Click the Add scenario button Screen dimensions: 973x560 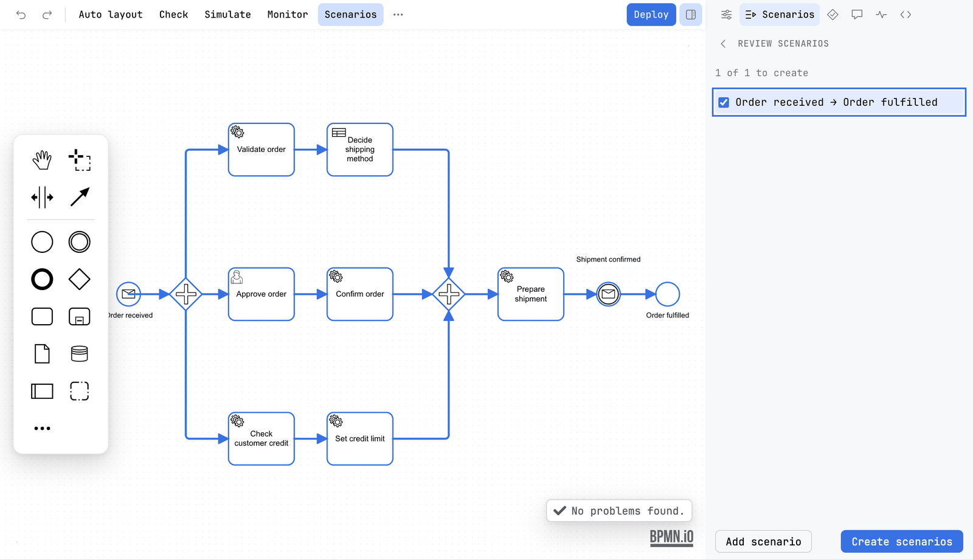coord(763,542)
